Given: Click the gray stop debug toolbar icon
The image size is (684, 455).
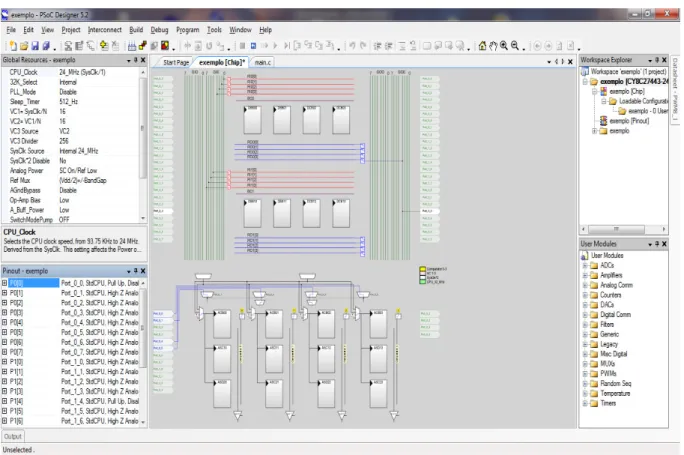Looking at the screenshot, I should pyautogui.click(x=242, y=46).
